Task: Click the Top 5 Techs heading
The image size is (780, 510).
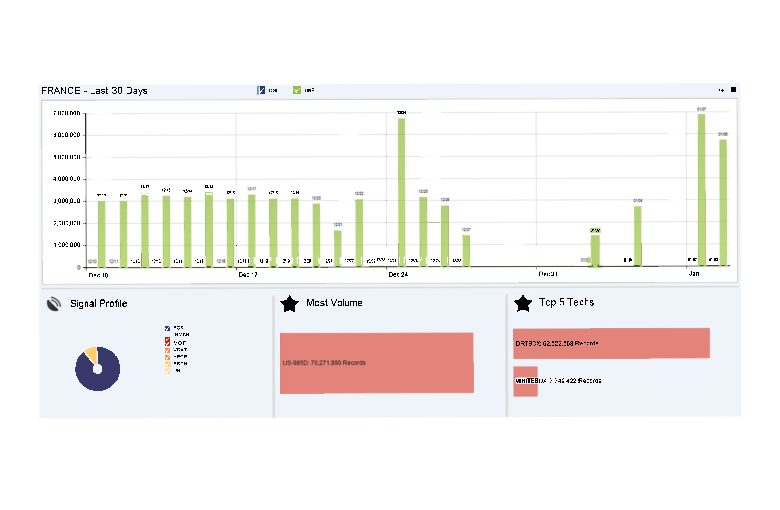Action: click(x=567, y=302)
